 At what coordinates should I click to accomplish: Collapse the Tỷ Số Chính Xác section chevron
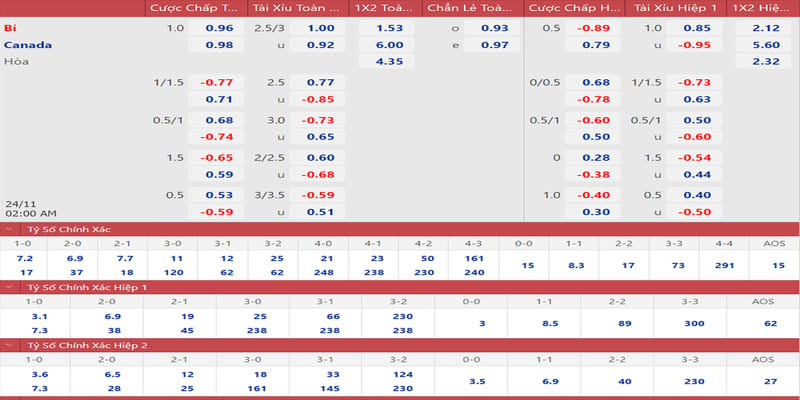click(8, 230)
